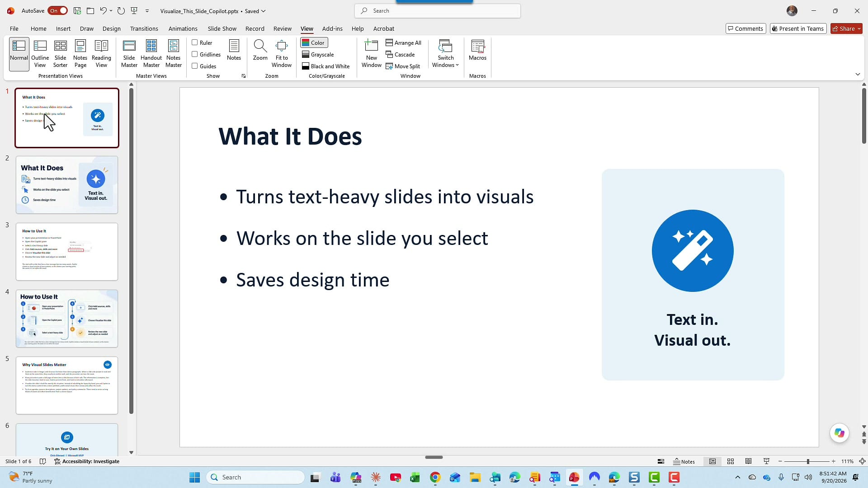Click Accessibility: Investigate in status bar
This screenshot has width=868, height=488.
click(x=87, y=461)
